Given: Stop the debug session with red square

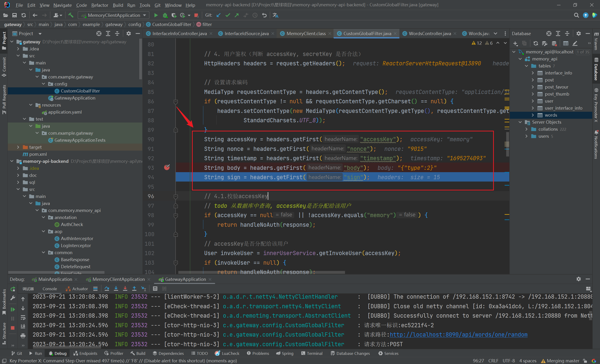Looking at the screenshot, I should pyautogui.click(x=13, y=328).
